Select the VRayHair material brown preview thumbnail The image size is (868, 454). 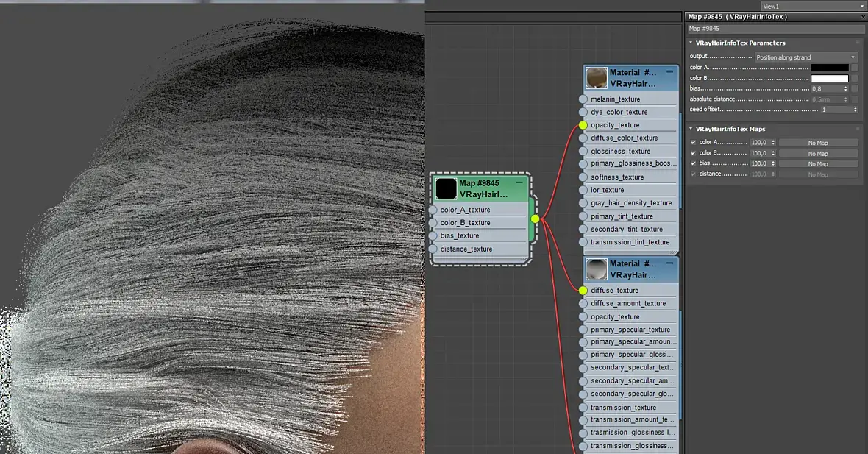(x=596, y=78)
